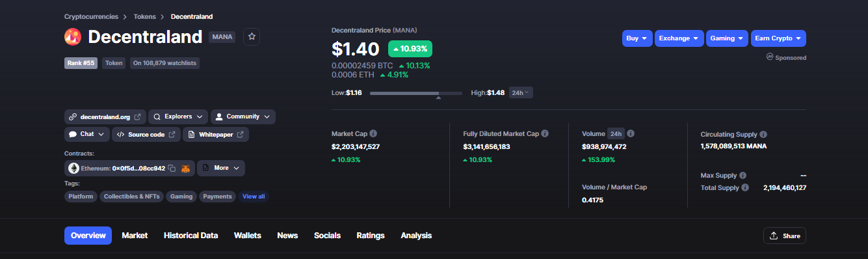Switch to the Ratings tab
The width and height of the screenshot is (868, 259).
371,236
